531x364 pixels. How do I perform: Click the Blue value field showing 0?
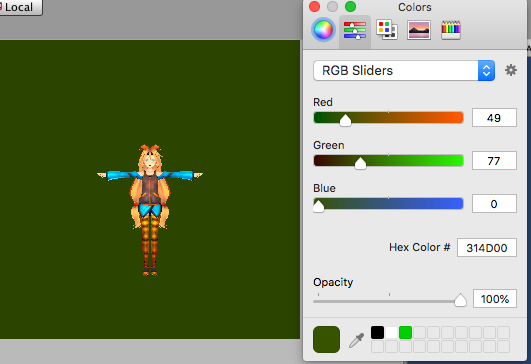point(494,204)
